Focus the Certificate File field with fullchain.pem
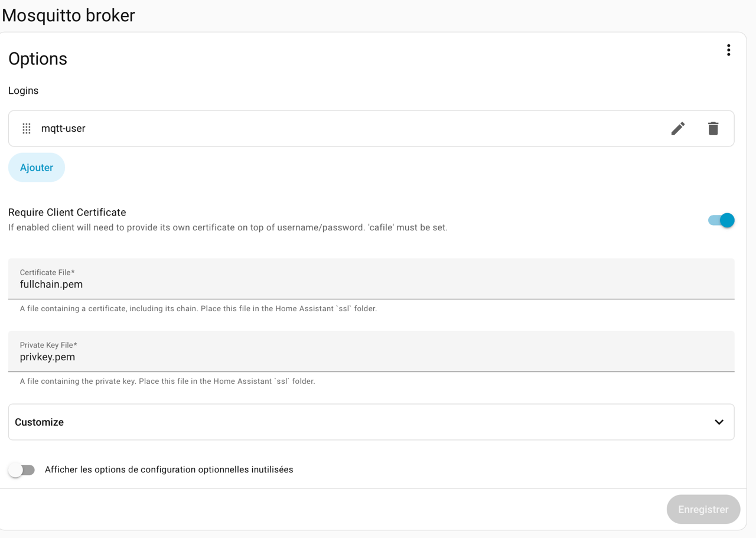This screenshot has width=756, height=538. tap(371, 285)
